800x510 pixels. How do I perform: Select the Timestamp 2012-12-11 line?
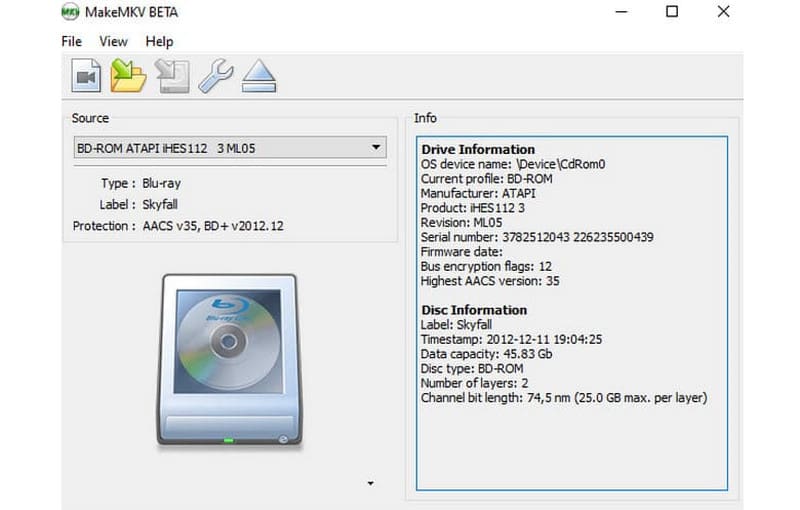tap(511, 340)
